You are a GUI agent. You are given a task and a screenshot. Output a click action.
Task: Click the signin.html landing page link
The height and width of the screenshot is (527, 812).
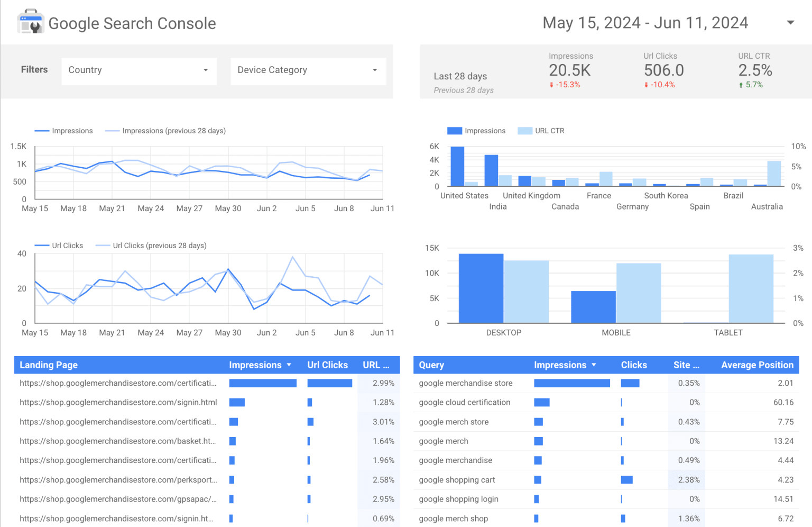pos(118,402)
